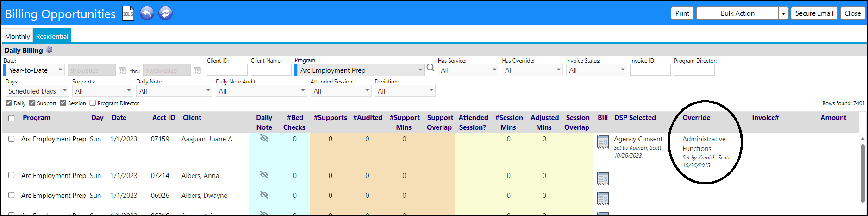
Task: Click daily note icon for Albers, Anna
Action: click(x=264, y=175)
